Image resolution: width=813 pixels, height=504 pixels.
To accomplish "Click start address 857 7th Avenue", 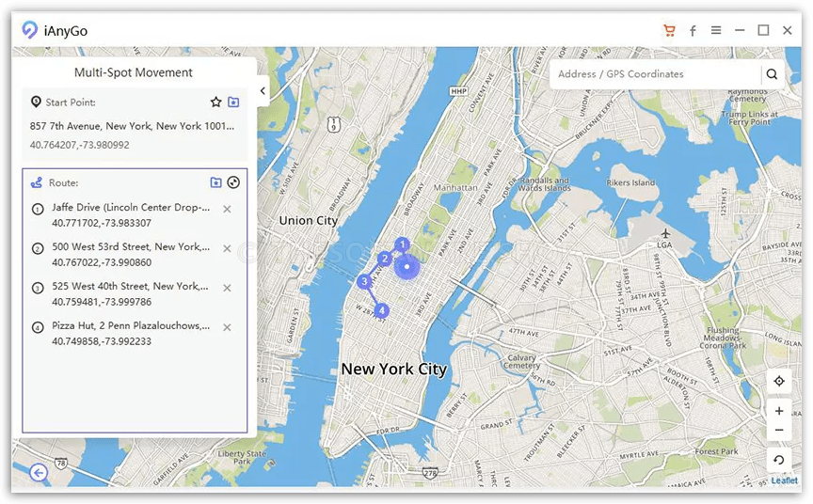I will tap(132, 126).
